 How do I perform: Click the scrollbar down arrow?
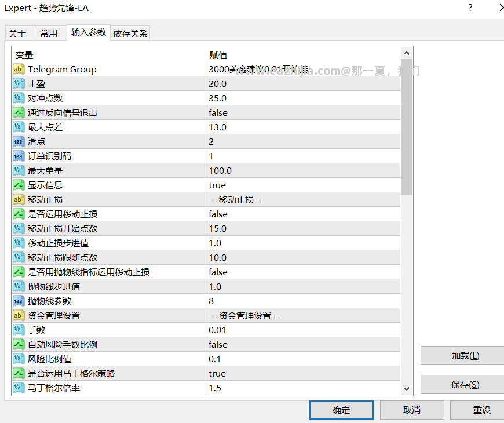click(406, 389)
